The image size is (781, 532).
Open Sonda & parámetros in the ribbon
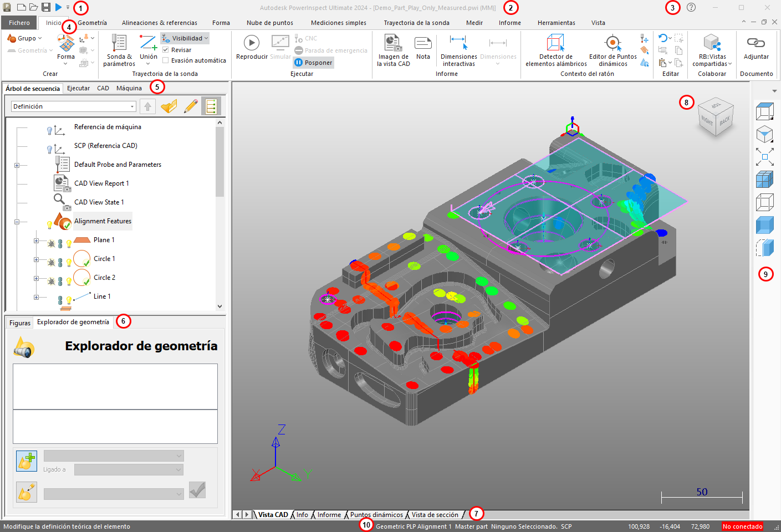pos(119,50)
